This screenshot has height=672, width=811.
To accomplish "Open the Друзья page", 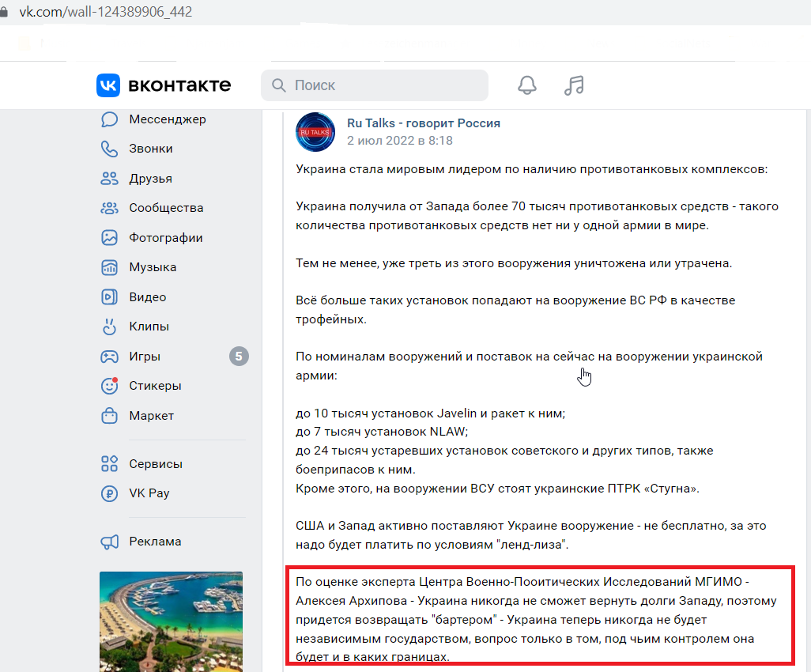I will click(x=150, y=179).
